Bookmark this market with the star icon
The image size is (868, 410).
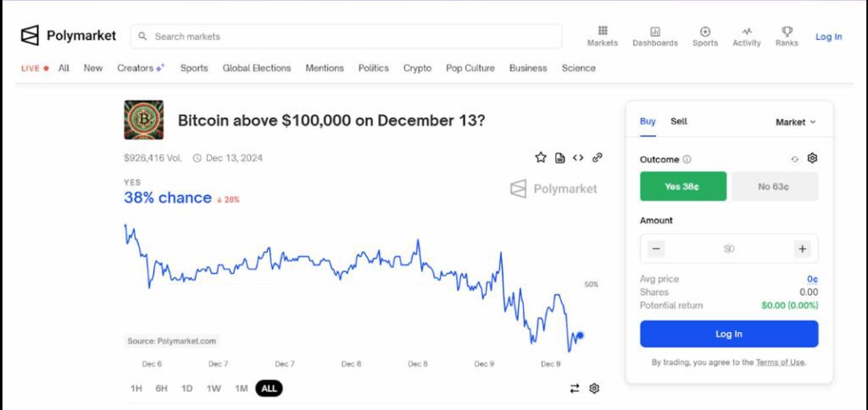coord(541,158)
